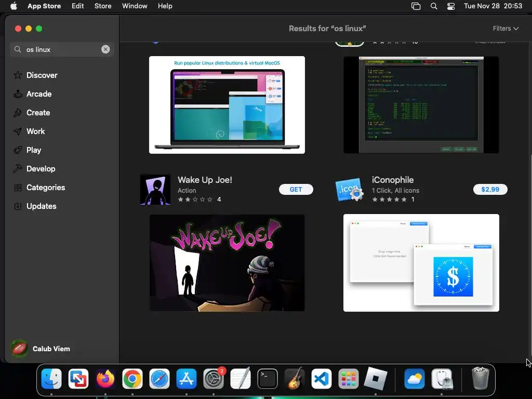Open Finder from the Dock
The height and width of the screenshot is (399, 532).
(51, 379)
